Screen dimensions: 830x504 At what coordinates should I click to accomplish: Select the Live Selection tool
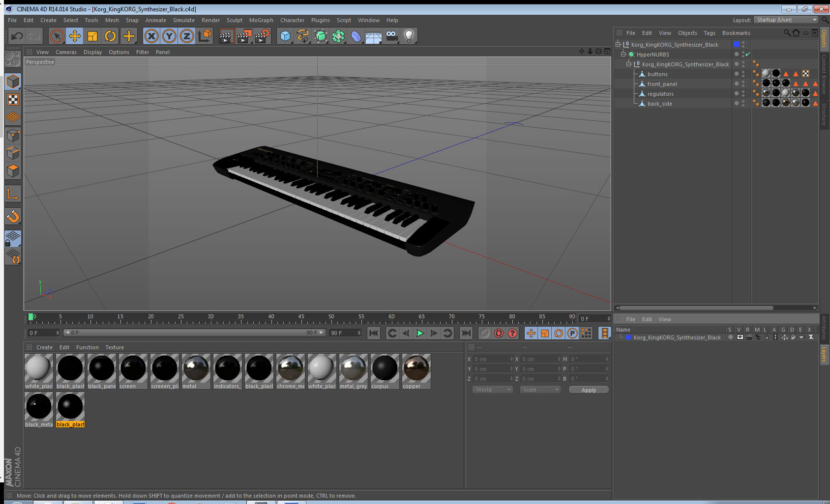[x=57, y=36]
